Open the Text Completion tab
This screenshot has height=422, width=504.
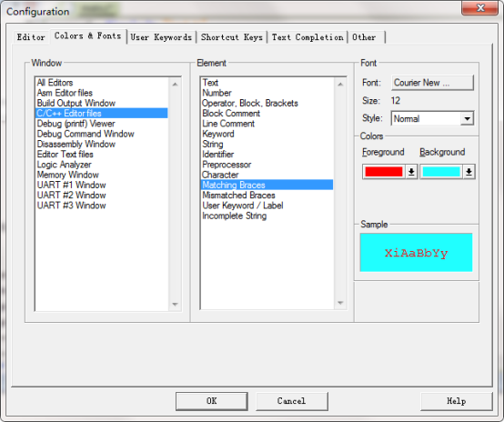coord(307,37)
